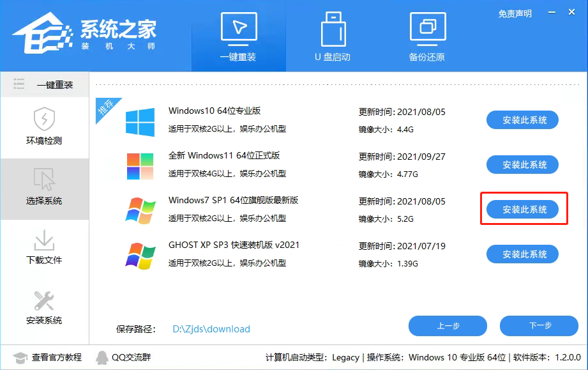The image size is (588, 370).
Task: Click the 下载文件 download icon in sidebar
Action: click(x=43, y=240)
